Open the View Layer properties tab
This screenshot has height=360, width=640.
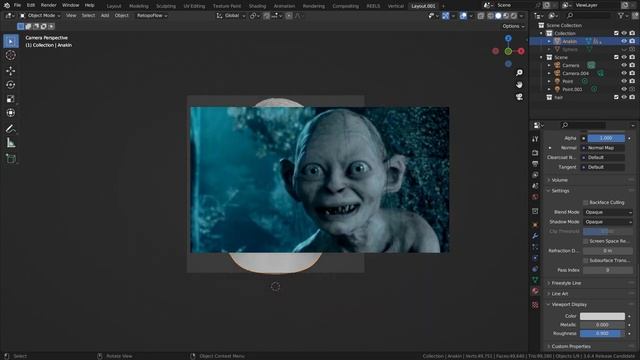(x=535, y=175)
